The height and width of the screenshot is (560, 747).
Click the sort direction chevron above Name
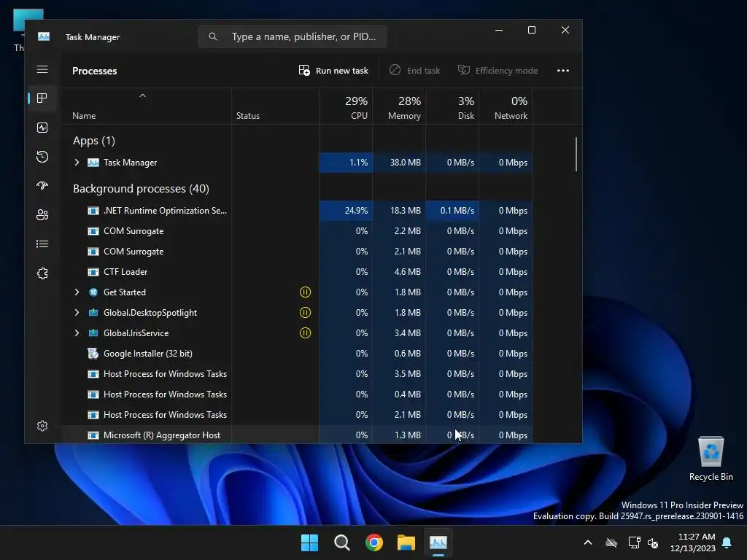coord(142,96)
